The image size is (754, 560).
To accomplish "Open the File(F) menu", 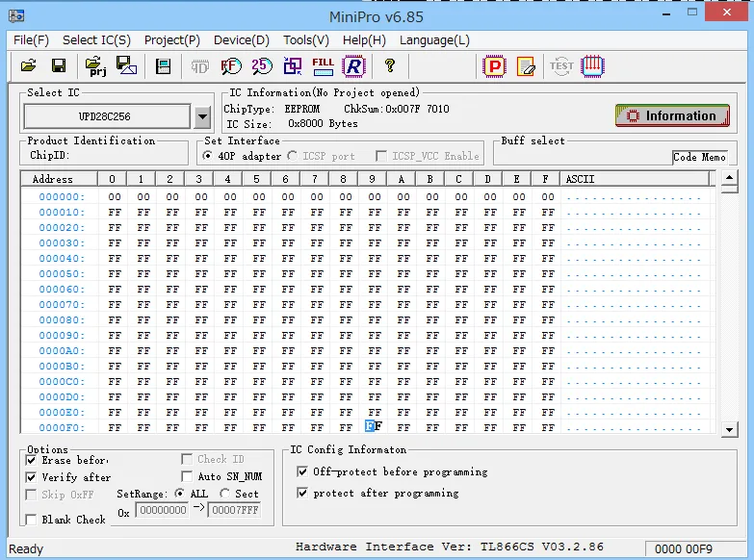I will 31,39.
